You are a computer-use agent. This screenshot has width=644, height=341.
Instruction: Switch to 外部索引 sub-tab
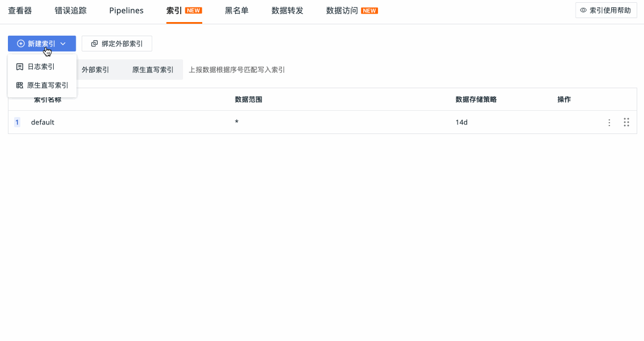[x=95, y=70]
